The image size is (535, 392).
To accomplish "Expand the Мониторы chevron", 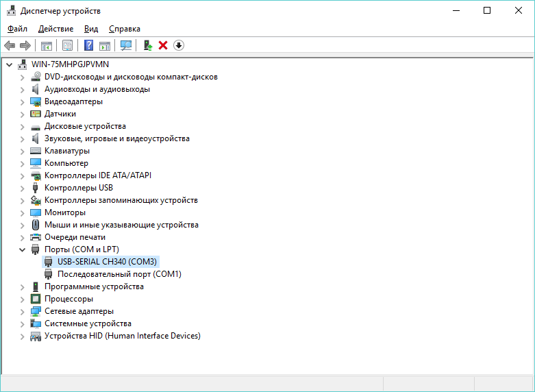I will 22,213.
